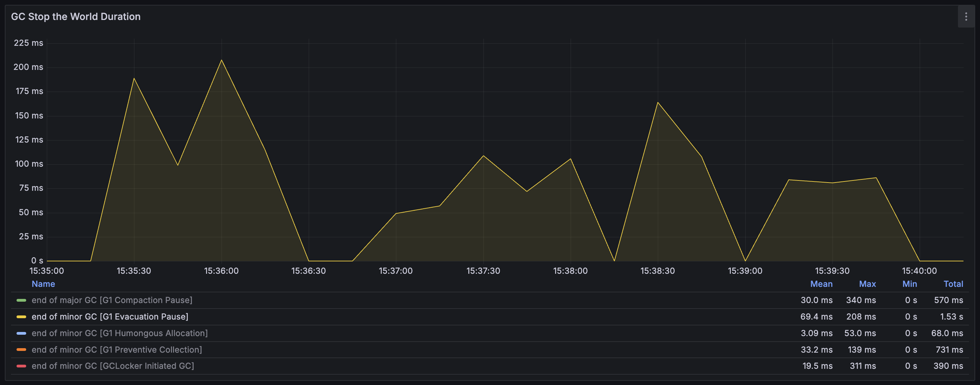Click the GC Stop the World Duration title
This screenshot has width=980, height=385.
76,17
